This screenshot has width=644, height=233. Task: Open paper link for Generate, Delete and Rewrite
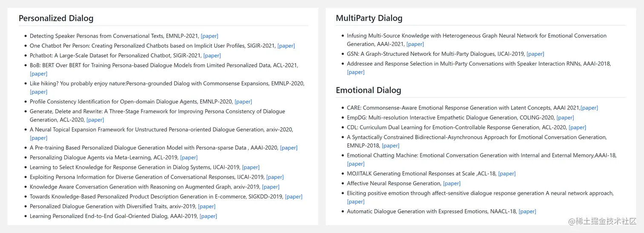(95, 120)
